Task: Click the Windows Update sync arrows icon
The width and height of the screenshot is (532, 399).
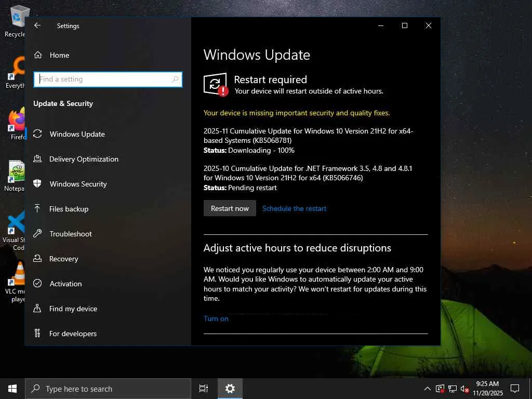Action: pyautogui.click(x=37, y=134)
